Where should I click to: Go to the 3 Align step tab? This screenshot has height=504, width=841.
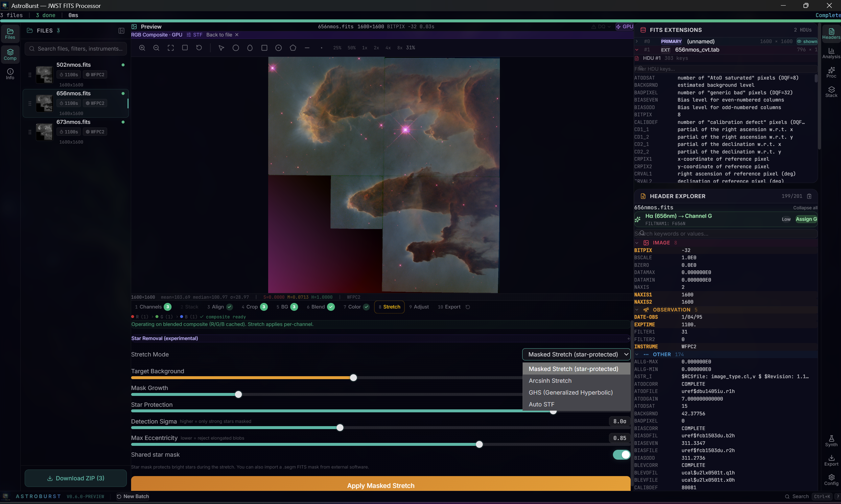tap(220, 307)
